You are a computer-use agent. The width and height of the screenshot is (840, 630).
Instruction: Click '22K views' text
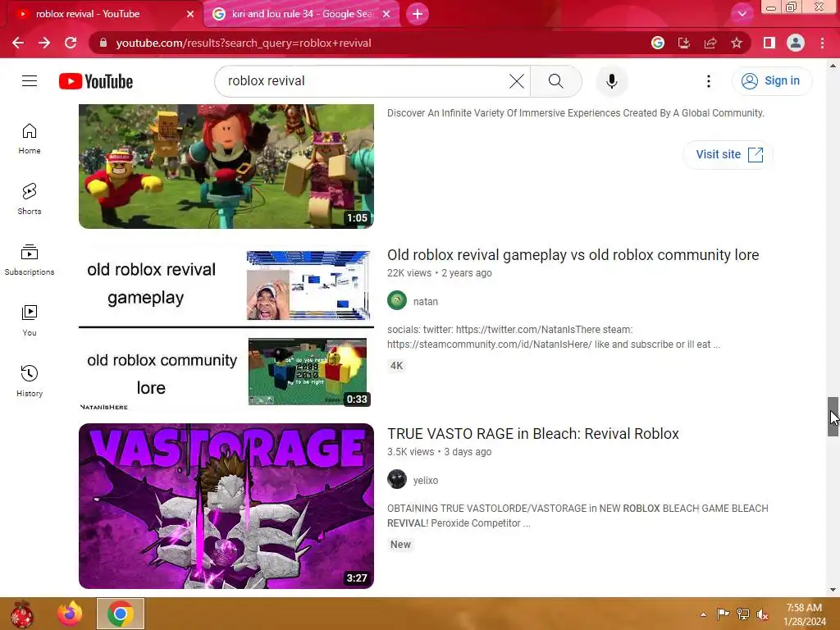point(409,273)
